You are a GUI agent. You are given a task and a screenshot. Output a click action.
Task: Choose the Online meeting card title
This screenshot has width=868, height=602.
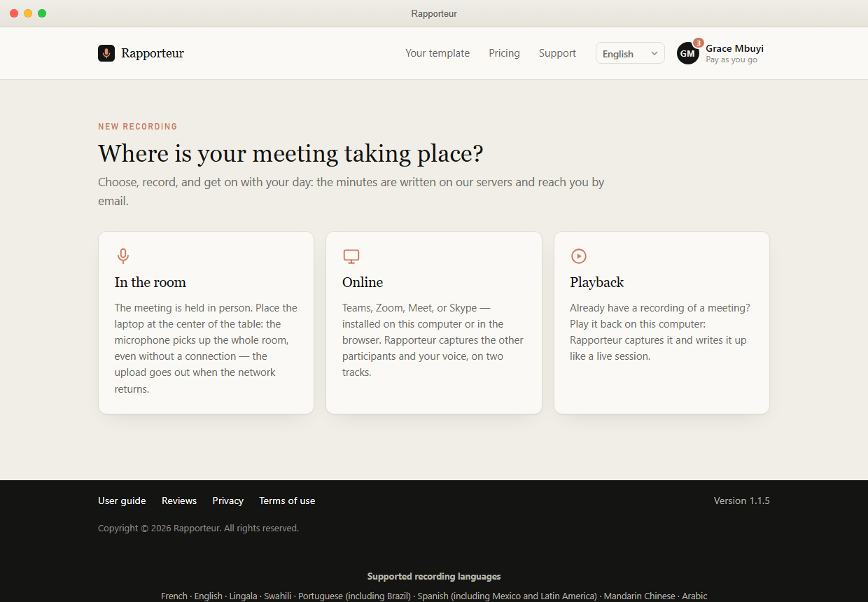363,282
